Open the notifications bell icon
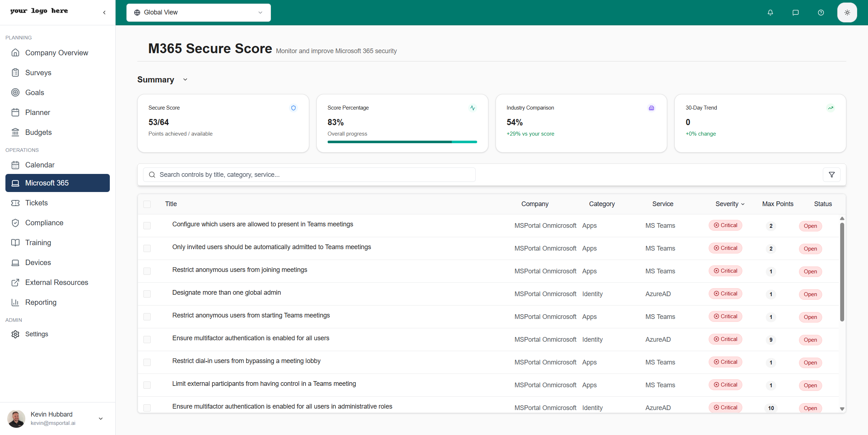868x435 pixels. 770,12
